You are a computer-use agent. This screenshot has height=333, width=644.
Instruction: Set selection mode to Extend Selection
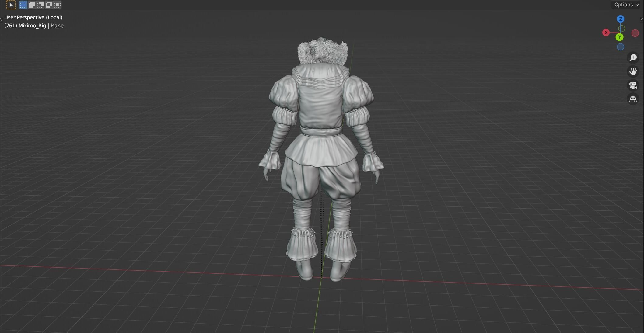tap(32, 5)
